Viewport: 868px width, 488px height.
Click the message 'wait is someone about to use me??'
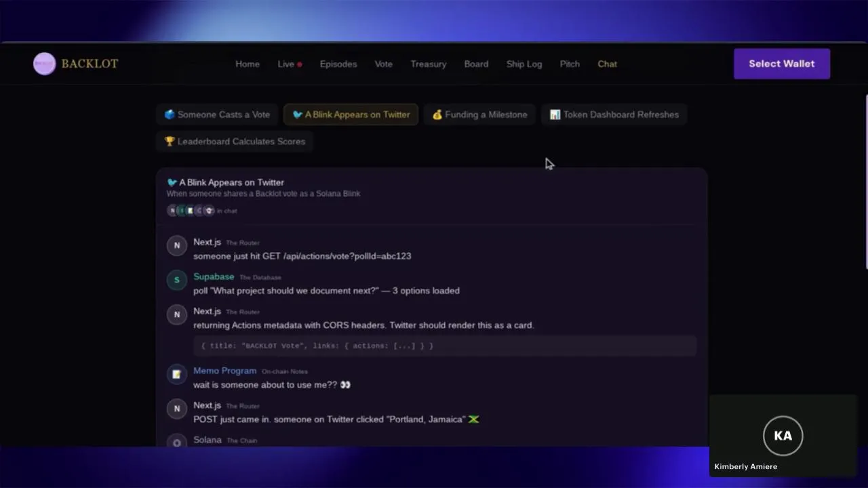[x=272, y=385]
